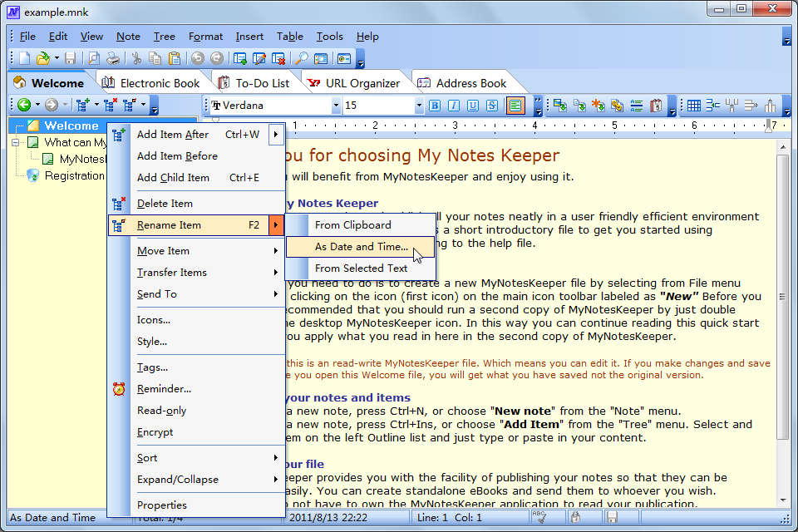The width and height of the screenshot is (798, 532).
Task: Click the New file icon
Action: tap(25, 58)
